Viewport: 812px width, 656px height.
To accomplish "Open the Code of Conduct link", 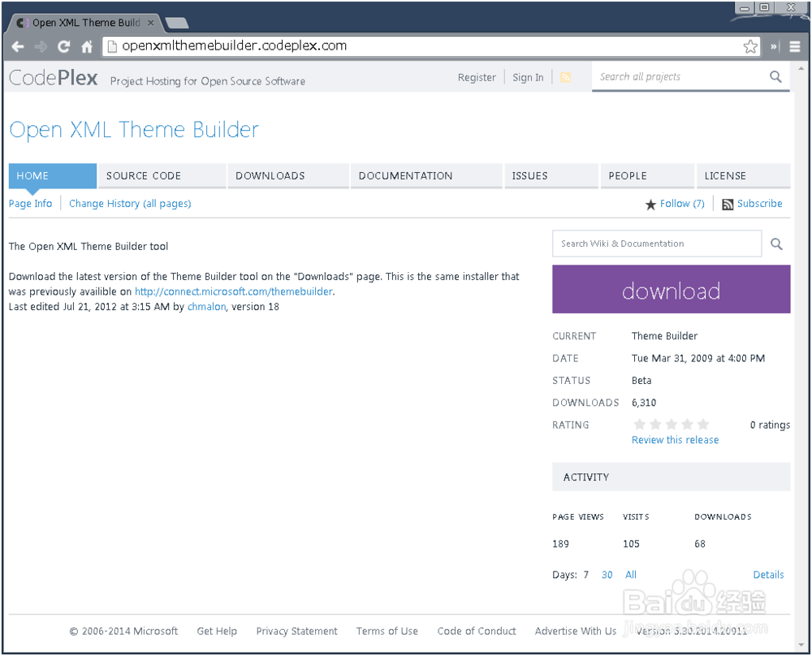I will (x=477, y=631).
